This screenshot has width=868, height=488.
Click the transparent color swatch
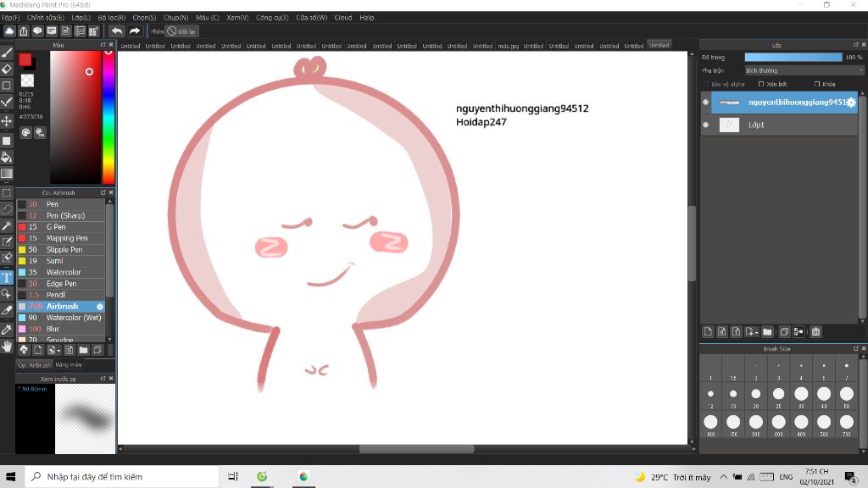pyautogui.click(x=27, y=80)
